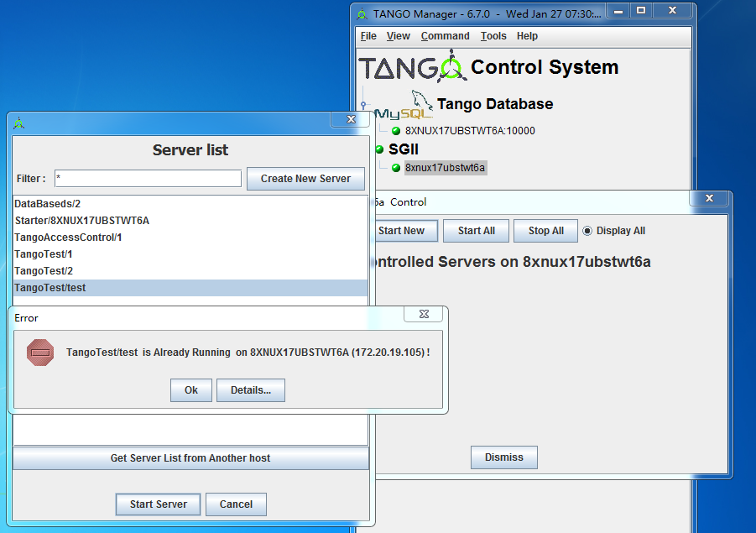Click the Create New Server button

tap(305, 179)
